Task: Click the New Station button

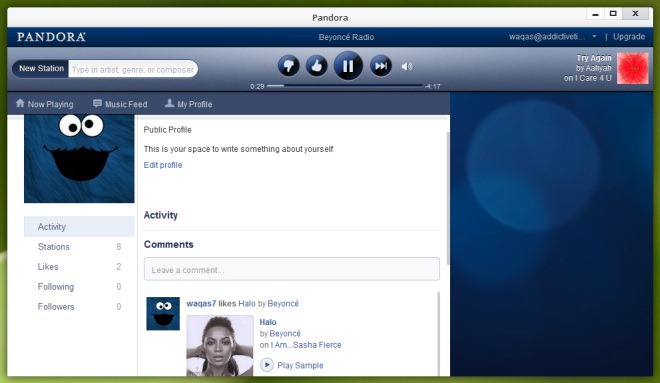Action: coord(41,69)
